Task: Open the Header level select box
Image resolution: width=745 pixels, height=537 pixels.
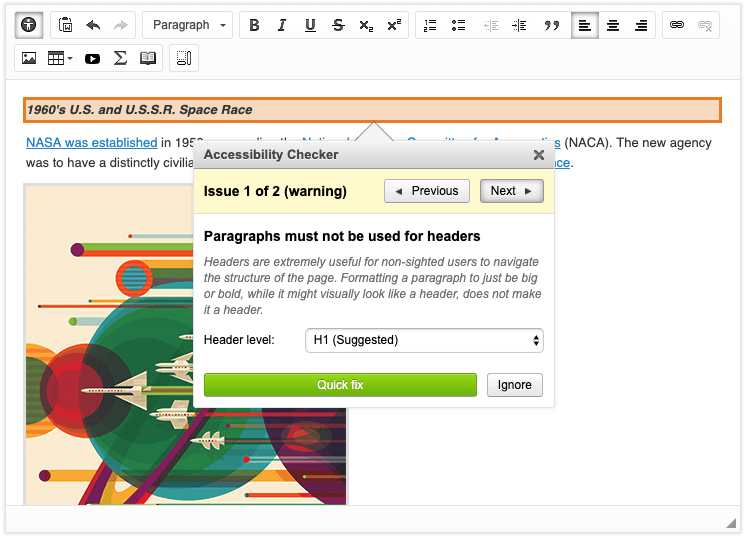Action: (x=424, y=340)
